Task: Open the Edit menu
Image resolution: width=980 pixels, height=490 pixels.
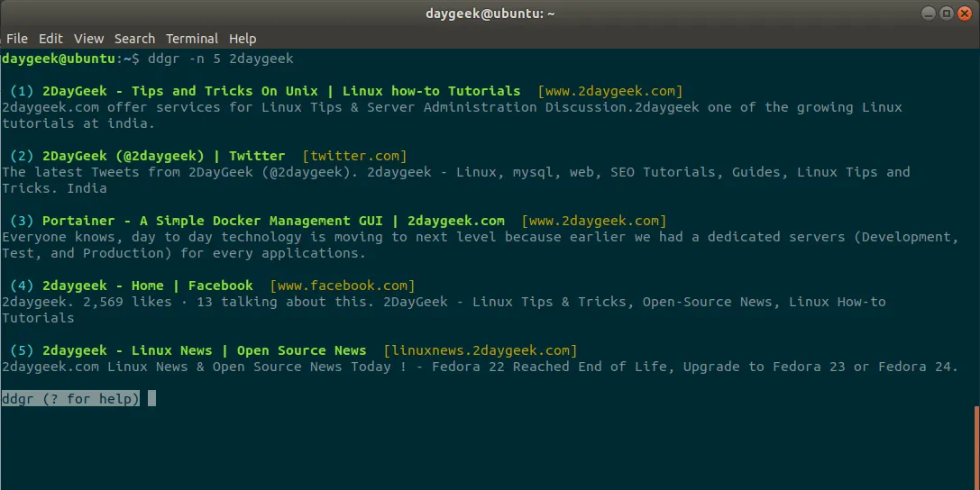Action: (50, 39)
